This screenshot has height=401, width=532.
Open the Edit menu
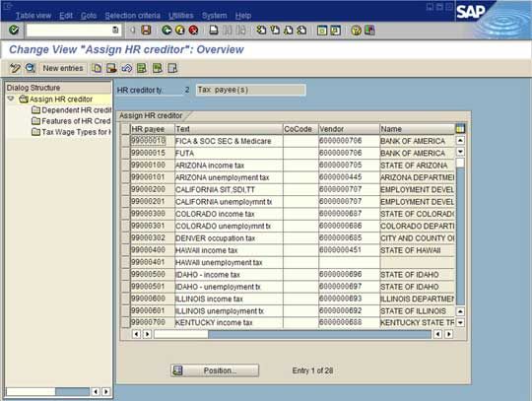(x=66, y=16)
